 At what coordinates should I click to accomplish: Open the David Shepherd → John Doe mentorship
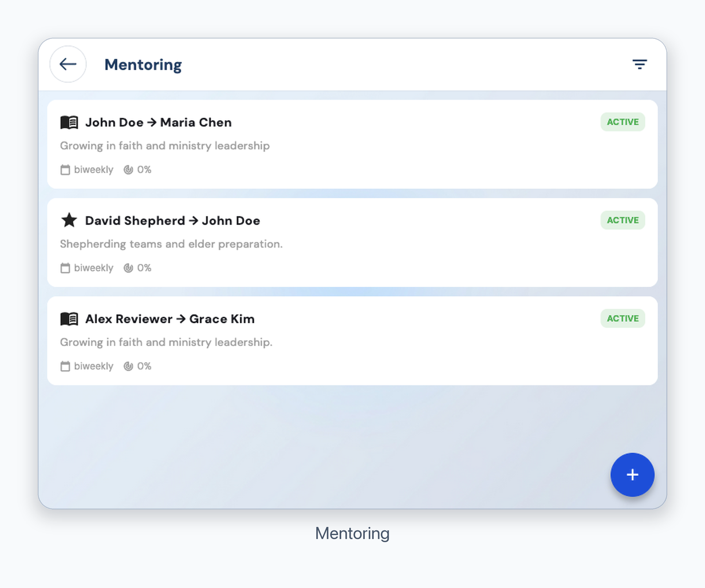(352, 243)
